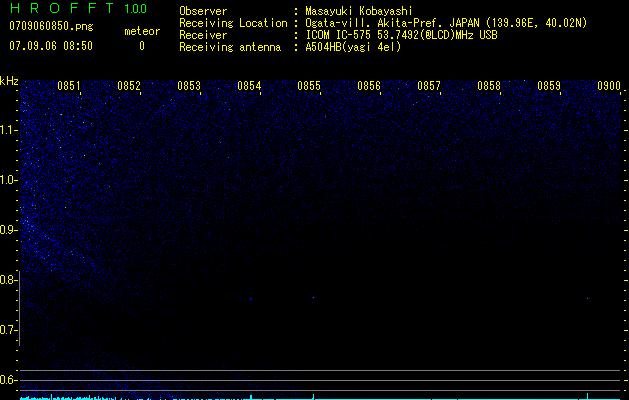
Task: Click the 0.7 kHz axis label
Action: (8, 330)
